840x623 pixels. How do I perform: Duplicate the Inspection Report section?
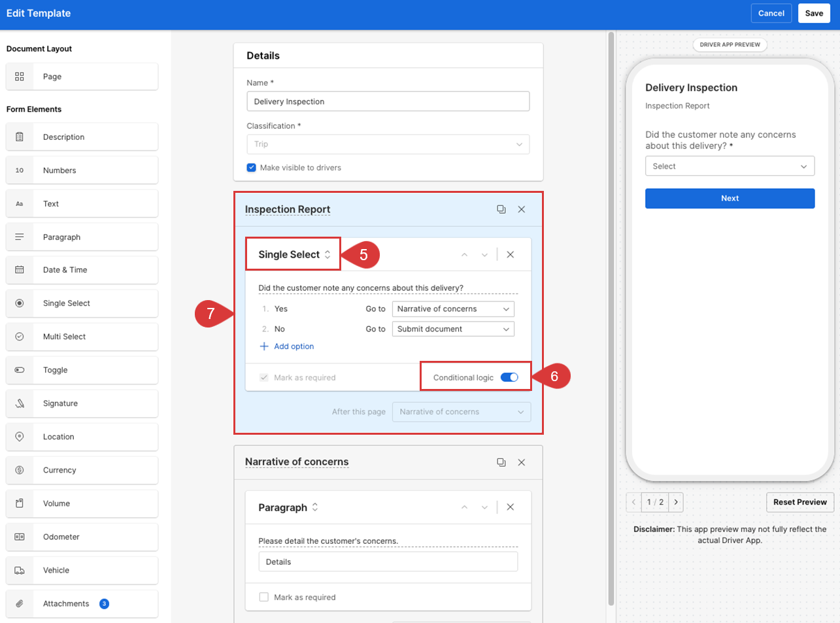coord(501,209)
